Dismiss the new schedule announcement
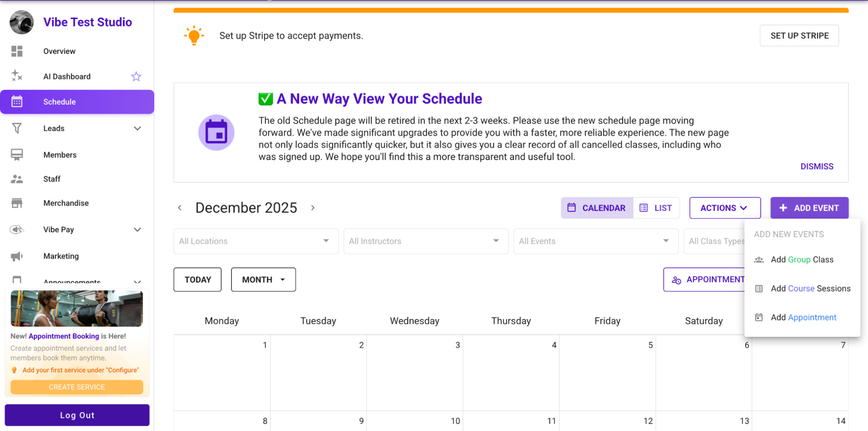The height and width of the screenshot is (431, 868). [x=817, y=167]
